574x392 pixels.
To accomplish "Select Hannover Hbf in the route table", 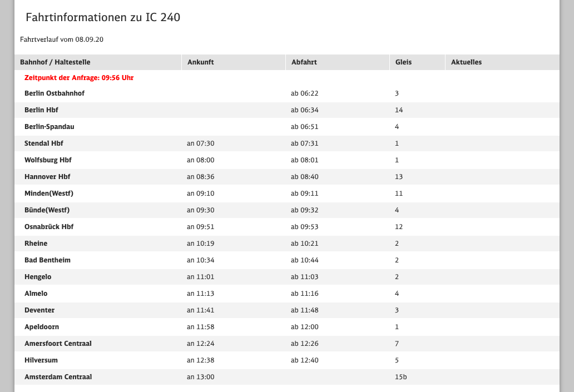I will (x=47, y=177).
